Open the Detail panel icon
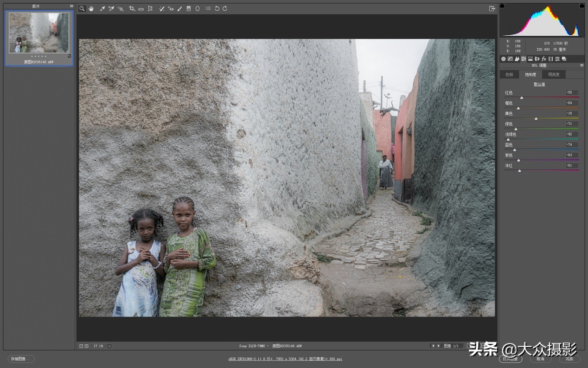The image size is (588, 368). (517, 59)
